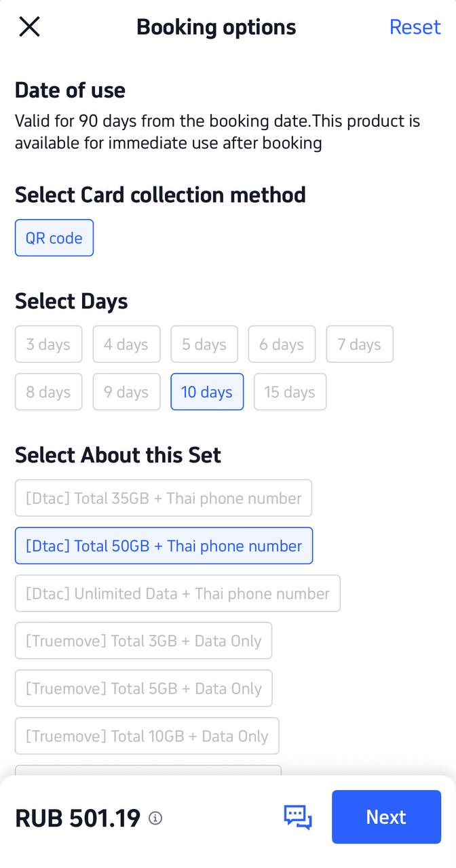Switch to the 9 days option
456x868 pixels.
click(126, 392)
